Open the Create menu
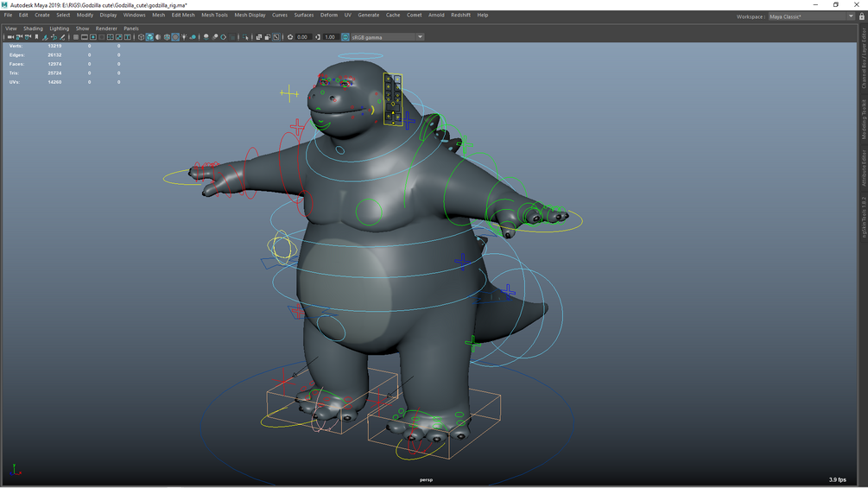 pyautogui.click(x=42, y=15)
